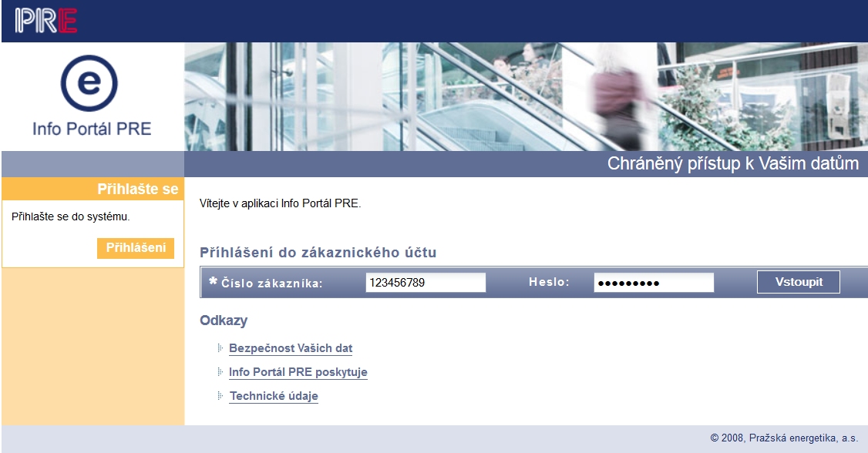Click the bullet icon beside Info Portál PRE poskytuje
Image resolution: width=868 pixels, height=453 pixels.
[x=220, y=372]
